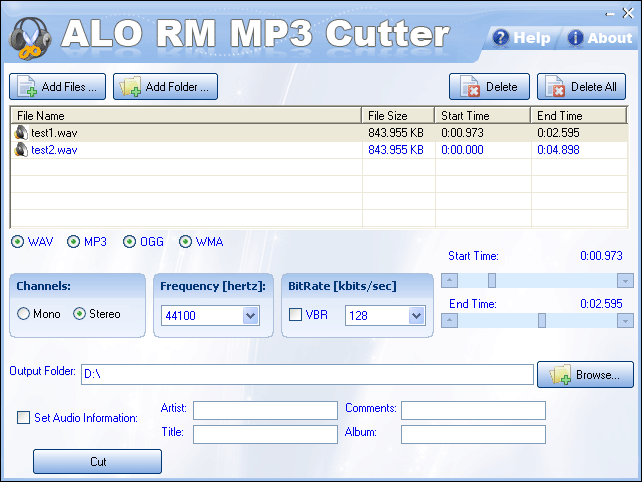Select the test2.wav file row

point(319,150)
